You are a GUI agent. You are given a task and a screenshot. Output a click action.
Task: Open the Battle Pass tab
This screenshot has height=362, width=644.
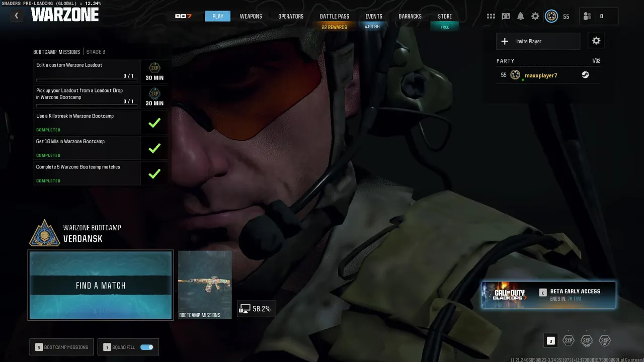(335, 16)
